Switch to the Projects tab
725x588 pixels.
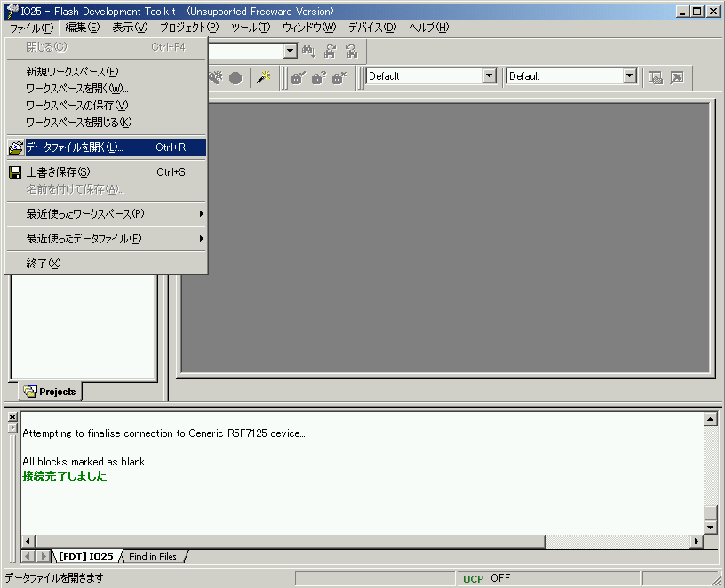[50, 392]
